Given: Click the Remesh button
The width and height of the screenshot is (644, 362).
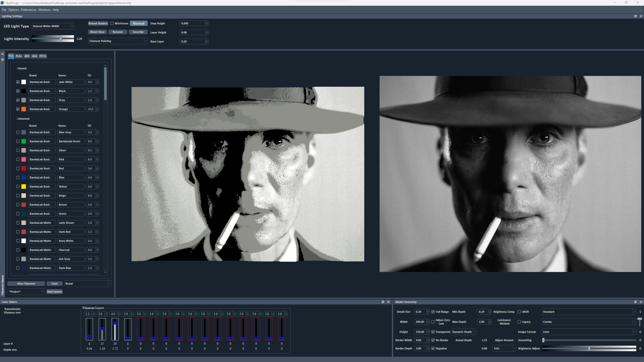Looking at the screenshot, I should [118, 32].
